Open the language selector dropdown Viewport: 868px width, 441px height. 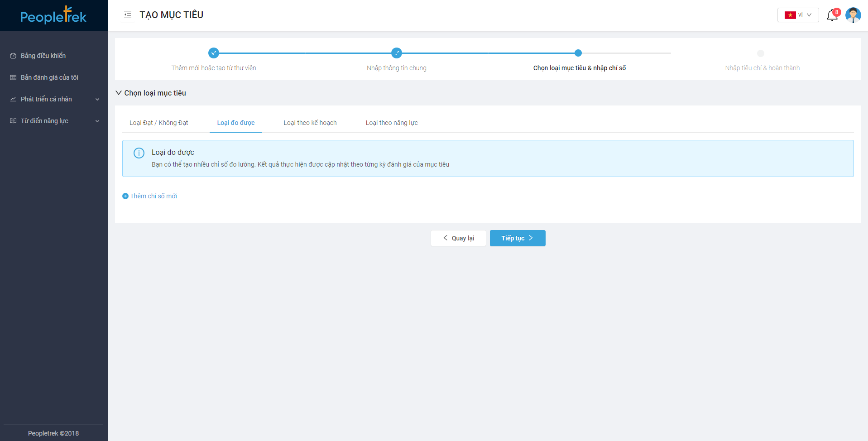798,15
